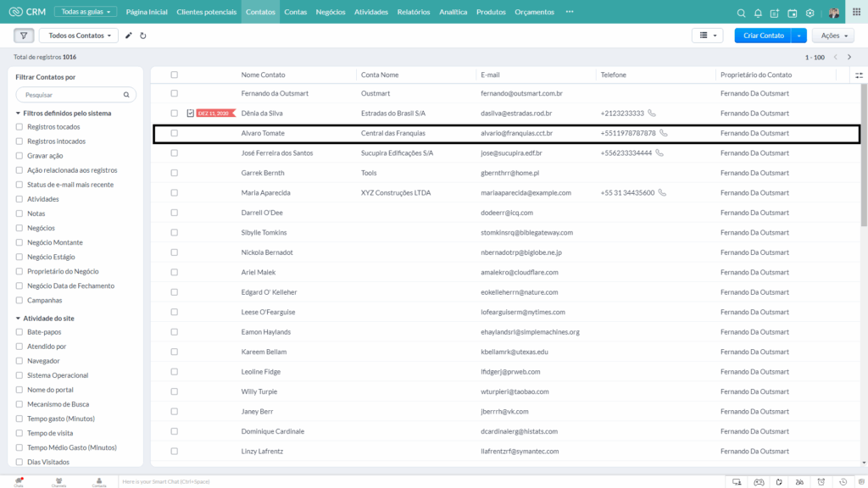Collapse Filtros definidos pelo sistema section

(18, 114)
